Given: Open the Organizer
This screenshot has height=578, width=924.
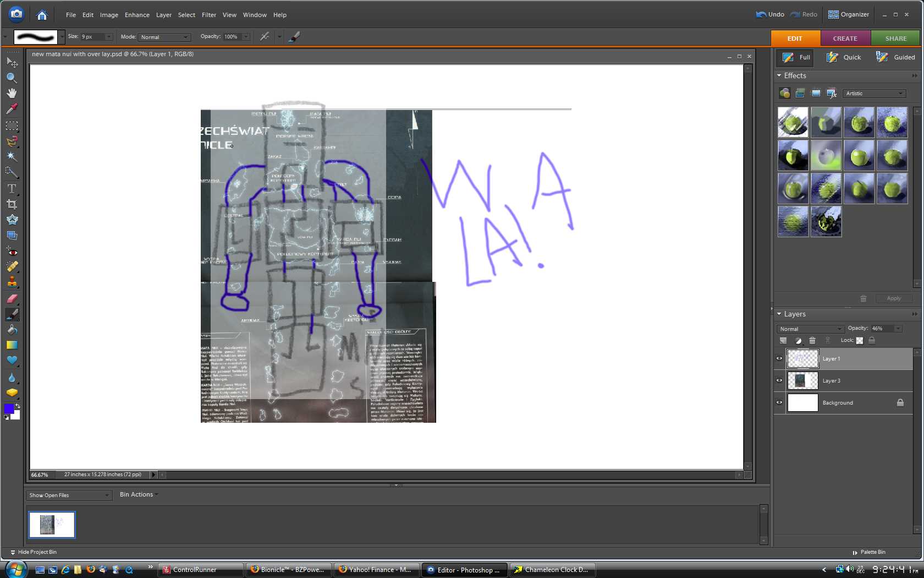Looking at the screenshot, I should [x=849, y=14].
